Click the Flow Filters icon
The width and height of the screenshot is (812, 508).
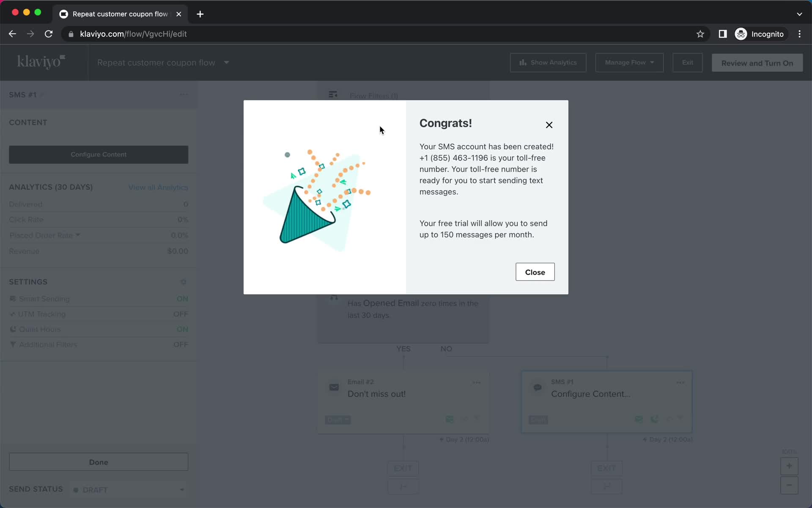(x=334, y=94)
